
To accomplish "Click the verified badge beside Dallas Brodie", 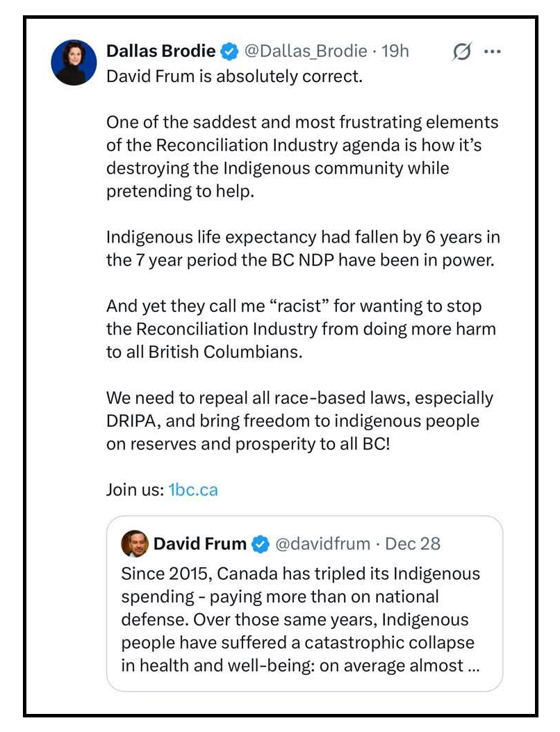I will pyautogui.click(x=230, y=51).
